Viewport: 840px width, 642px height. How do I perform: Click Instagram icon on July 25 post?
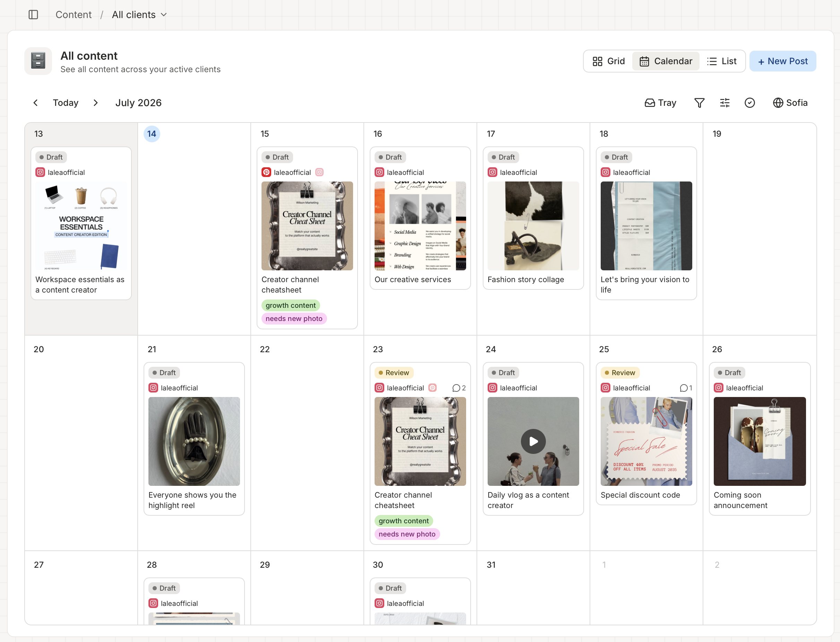(605, 388)
